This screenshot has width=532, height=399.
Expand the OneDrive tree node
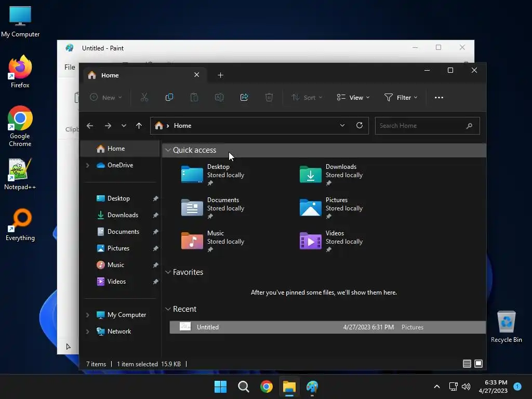click(87, 165)
